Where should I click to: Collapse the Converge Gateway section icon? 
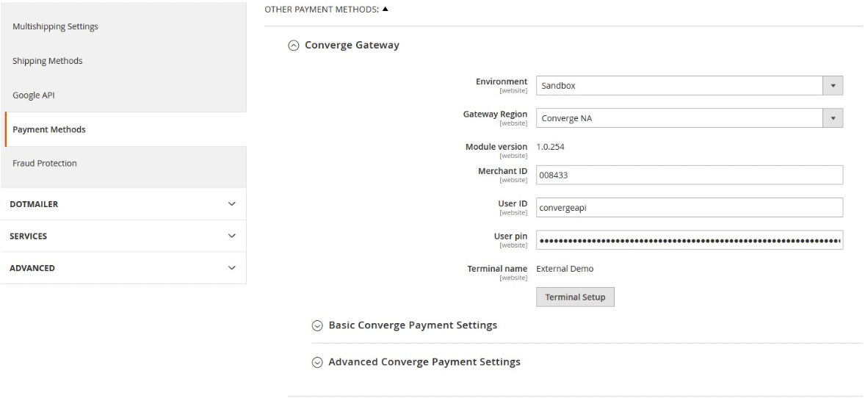coord(294,46)
